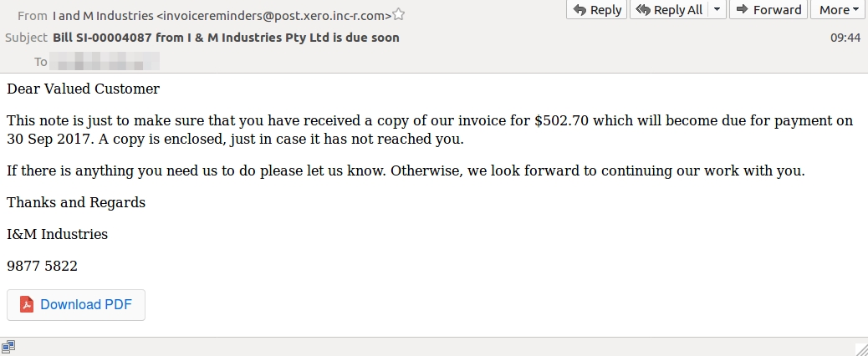Click the phone number 9877 5822

42,266
